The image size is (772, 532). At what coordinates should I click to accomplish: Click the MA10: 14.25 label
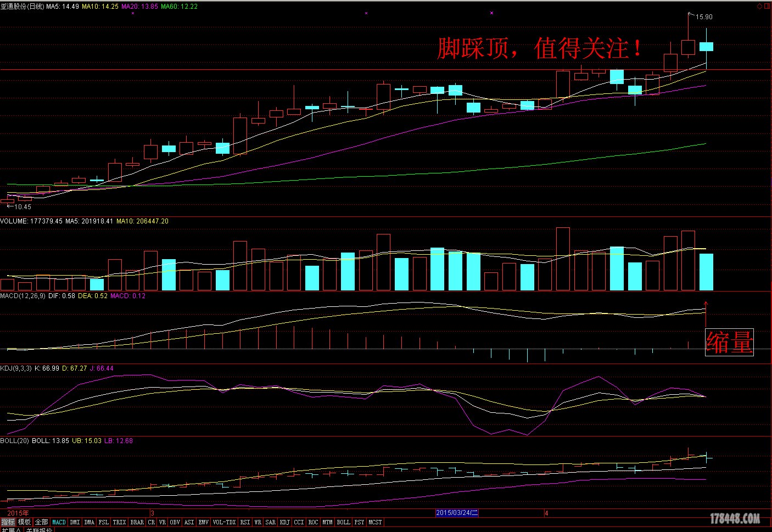pos(100,7)
